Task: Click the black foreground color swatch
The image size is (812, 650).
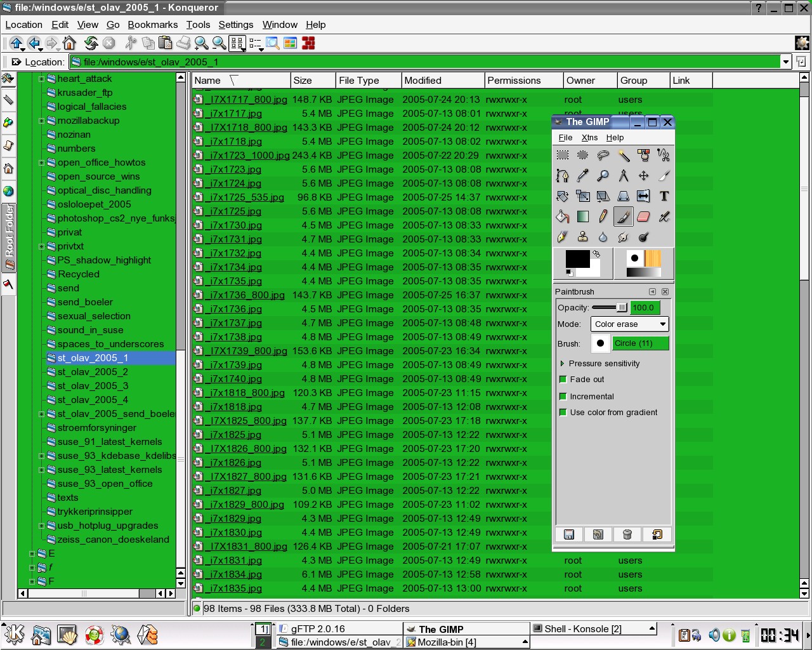Action: (x=577, y=258)
